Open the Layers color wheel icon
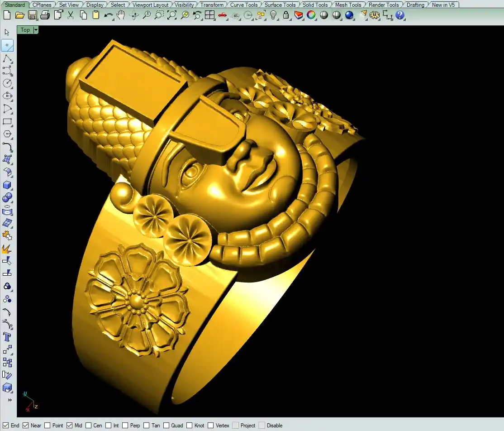 [x=311, y=15]
